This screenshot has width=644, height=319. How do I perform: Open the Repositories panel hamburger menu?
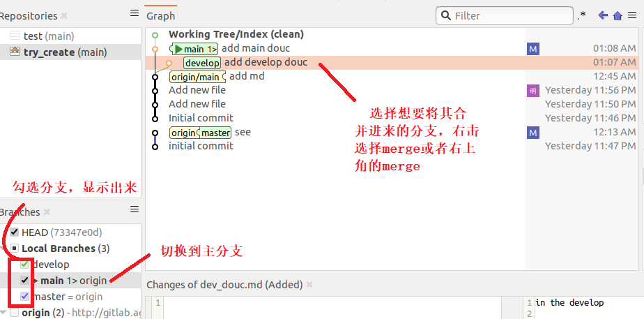click(x=135, y=13)
